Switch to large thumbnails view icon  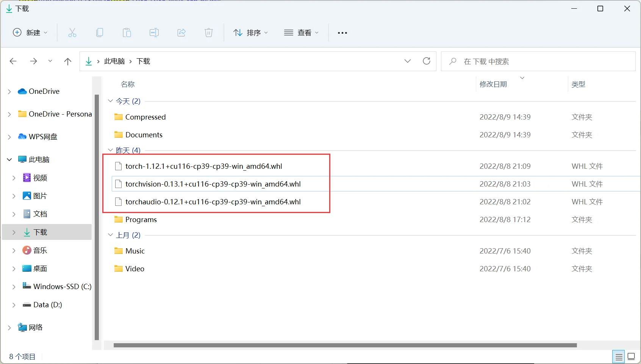point(631,356)
